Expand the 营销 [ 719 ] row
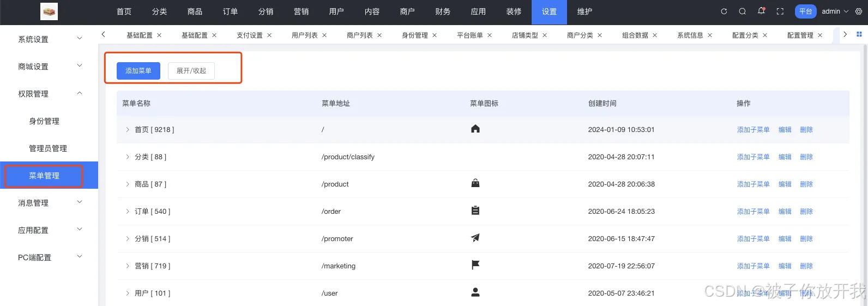The image size is (868, 306). 128,266
